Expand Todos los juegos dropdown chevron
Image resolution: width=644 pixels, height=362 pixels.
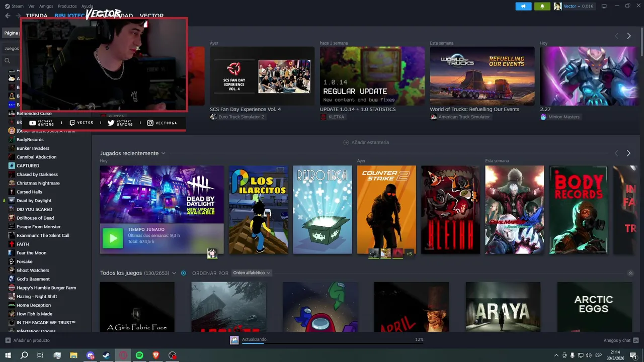174,273
